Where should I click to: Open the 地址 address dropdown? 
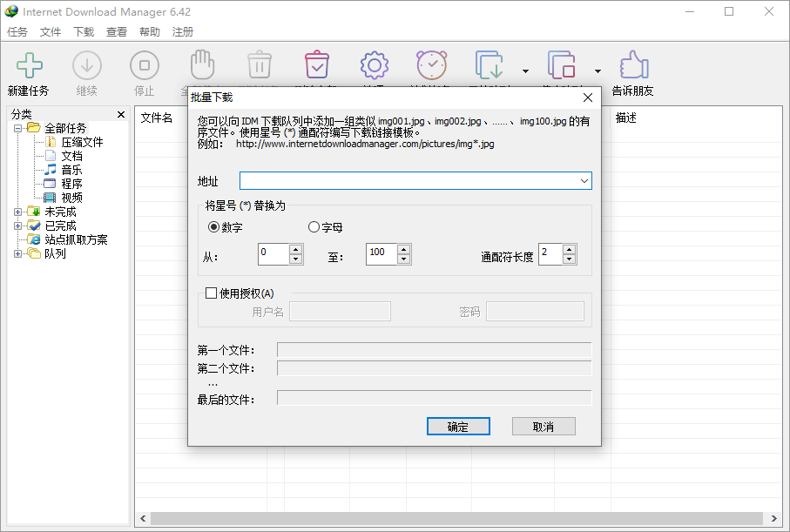point(585,180)
